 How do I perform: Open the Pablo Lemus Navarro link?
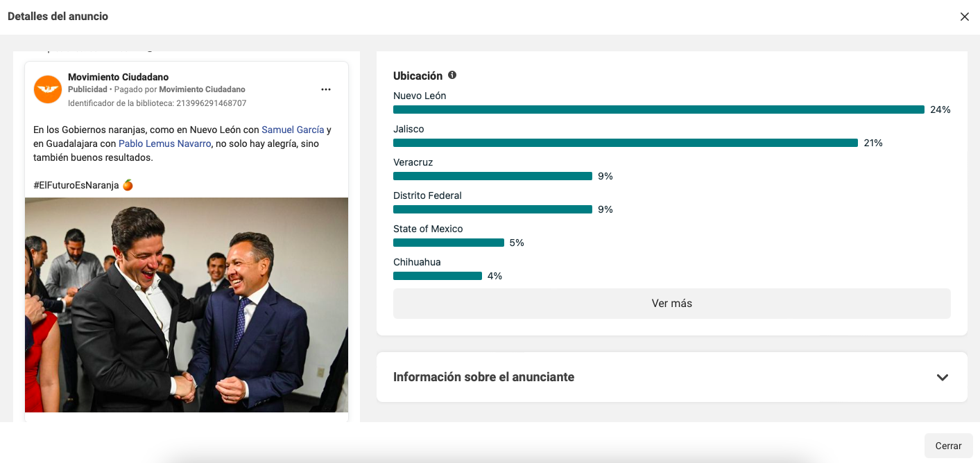(x=164, y=143)
